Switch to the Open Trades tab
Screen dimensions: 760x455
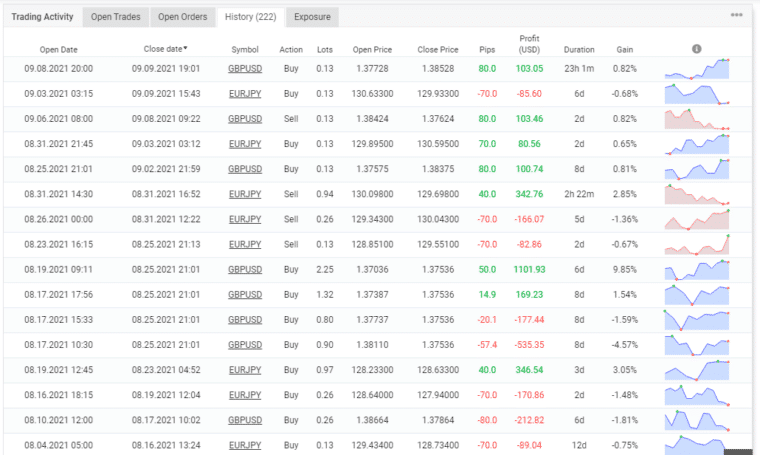(x=115, y=17)
